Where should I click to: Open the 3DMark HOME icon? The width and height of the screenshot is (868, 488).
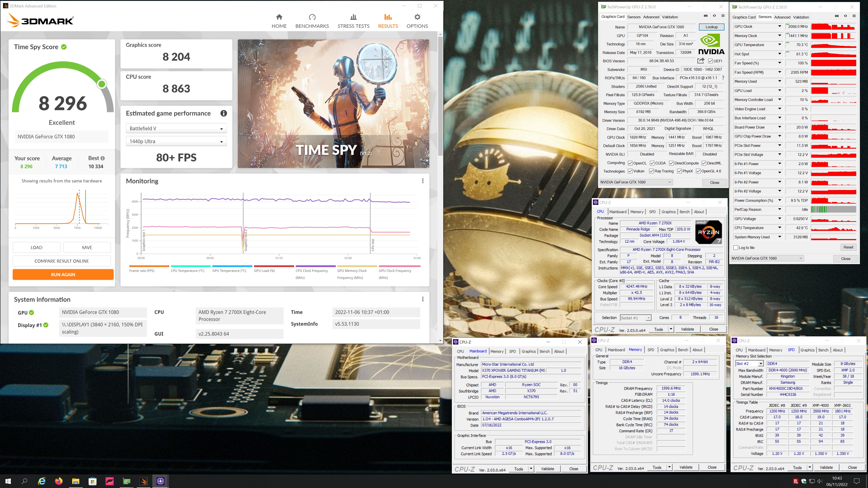279,17
